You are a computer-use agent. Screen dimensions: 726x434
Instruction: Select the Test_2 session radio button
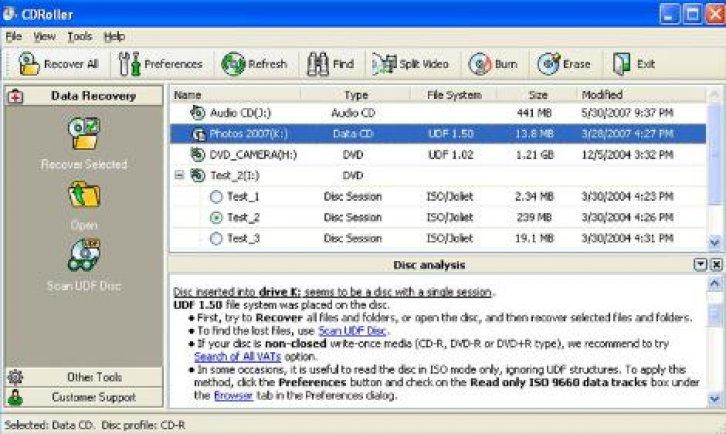(x=216, y=217)
